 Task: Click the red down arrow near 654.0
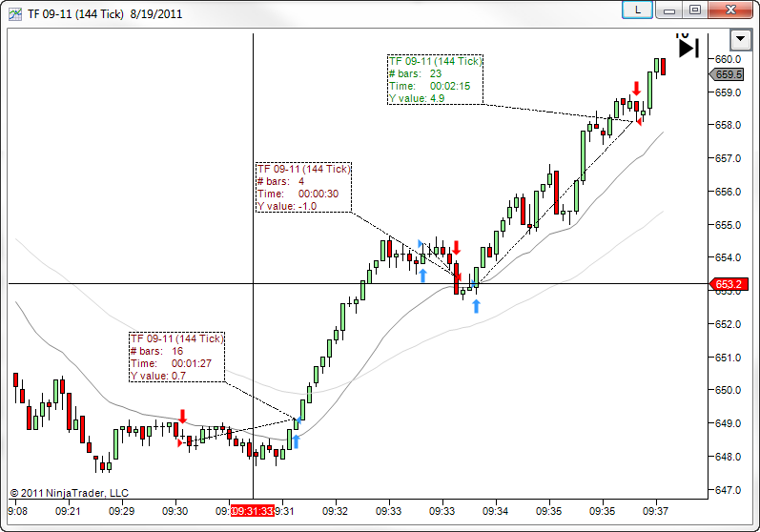click(456, 248)
